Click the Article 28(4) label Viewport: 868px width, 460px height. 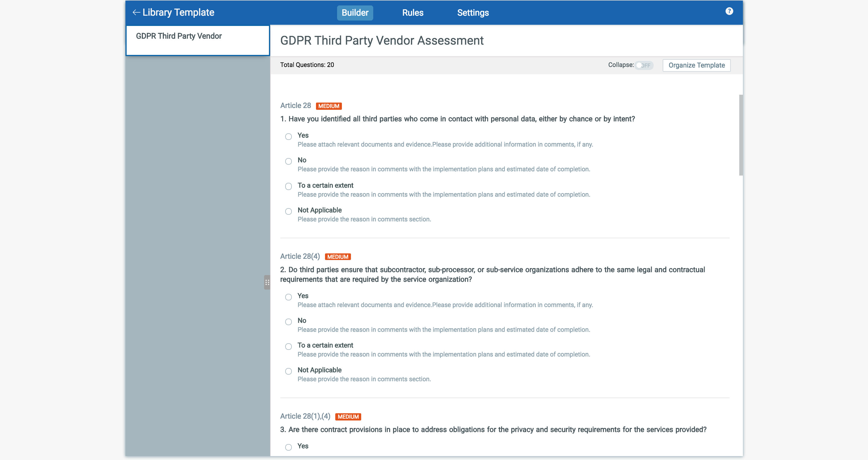300,256
